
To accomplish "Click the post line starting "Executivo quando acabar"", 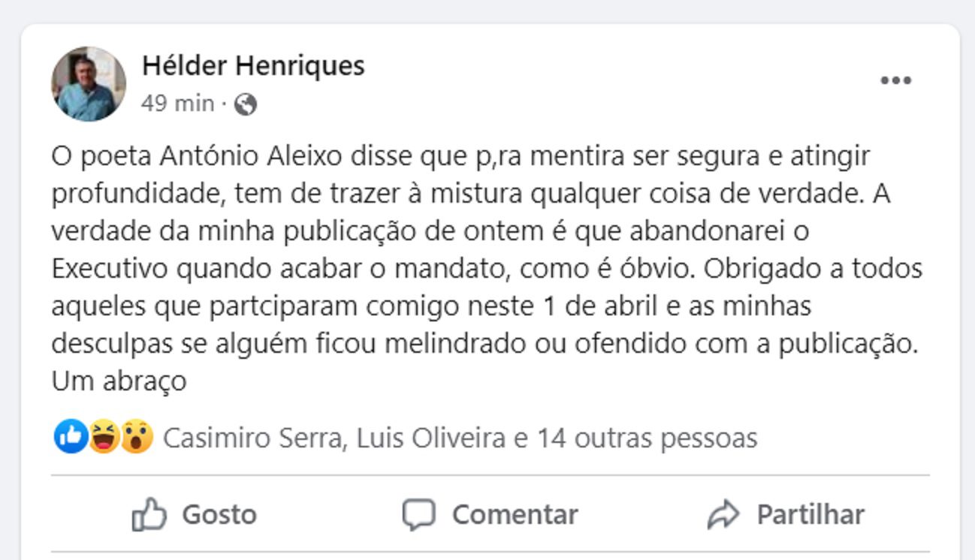I will point(487,269).
